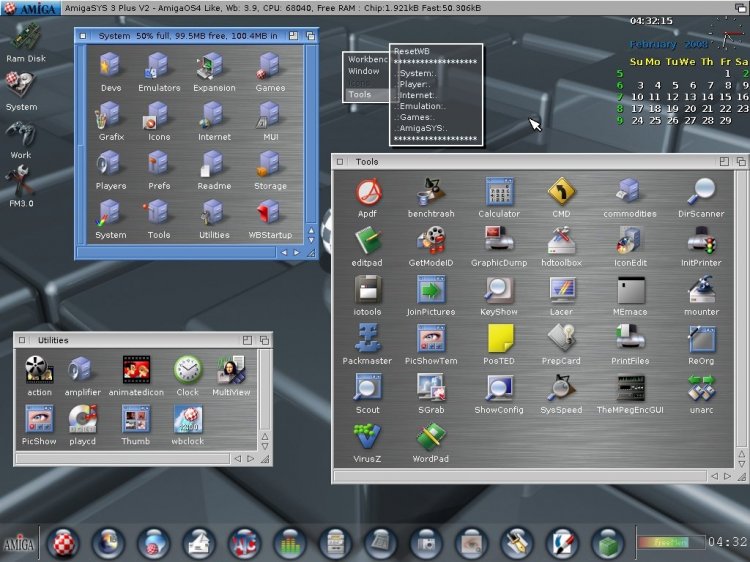Select PrepCard icon
Screen dimensions: 750x562
tap(561, 339)
